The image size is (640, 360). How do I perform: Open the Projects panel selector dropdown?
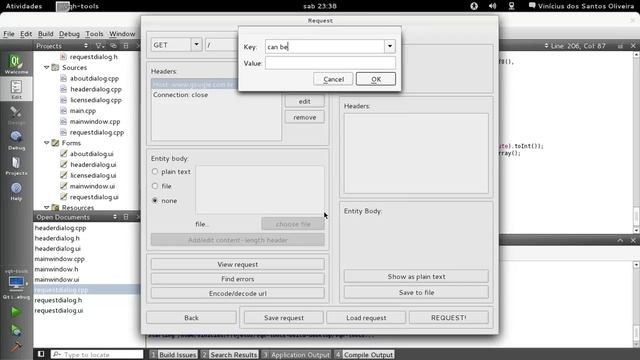86,46
